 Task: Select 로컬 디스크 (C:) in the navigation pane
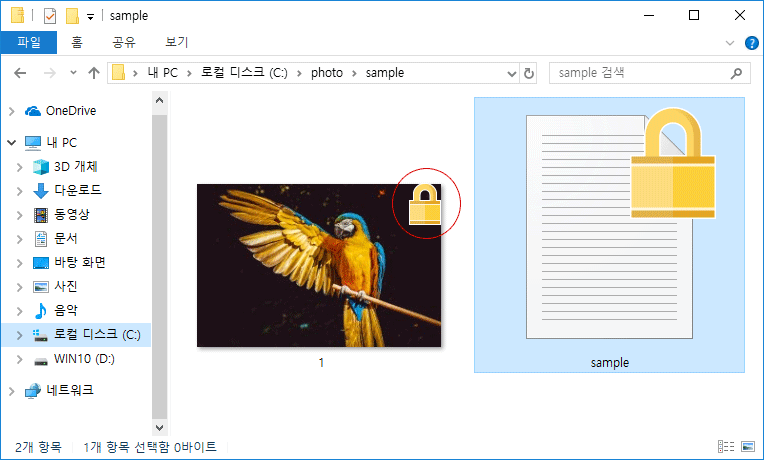tap(97, 334)
